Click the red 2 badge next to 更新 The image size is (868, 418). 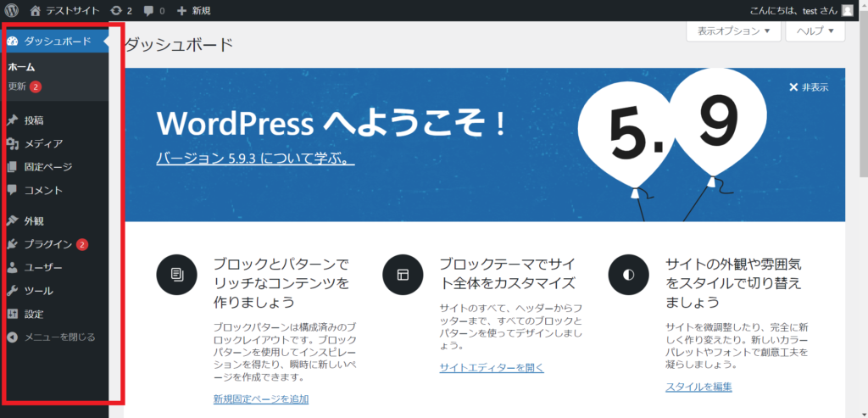[36, 87]
